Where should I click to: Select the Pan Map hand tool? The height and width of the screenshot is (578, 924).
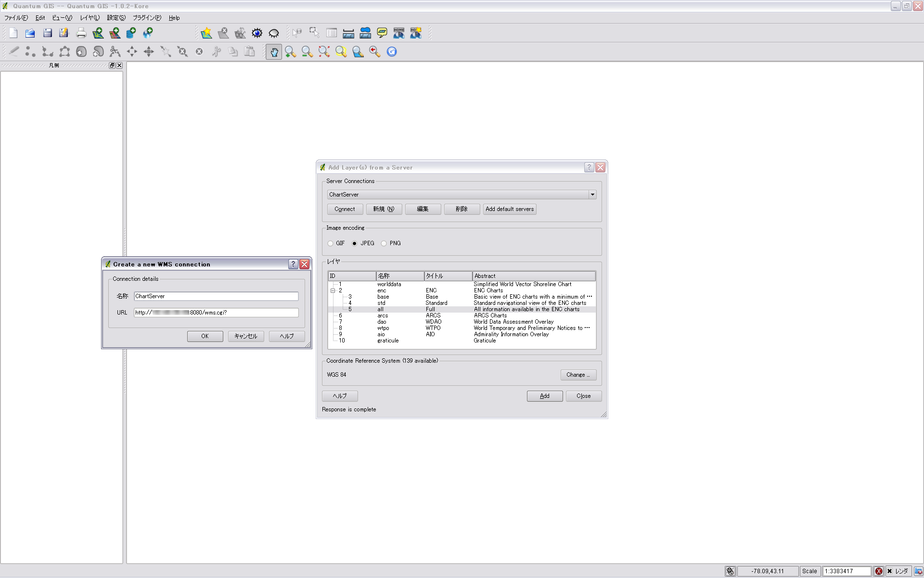[274, 52]
